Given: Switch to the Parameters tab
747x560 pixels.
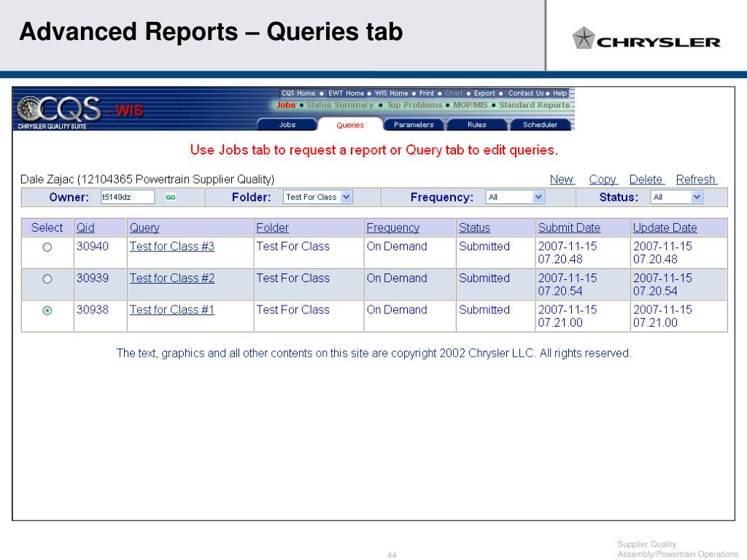Looking at the screenshot, I should [x=414, y=125].
